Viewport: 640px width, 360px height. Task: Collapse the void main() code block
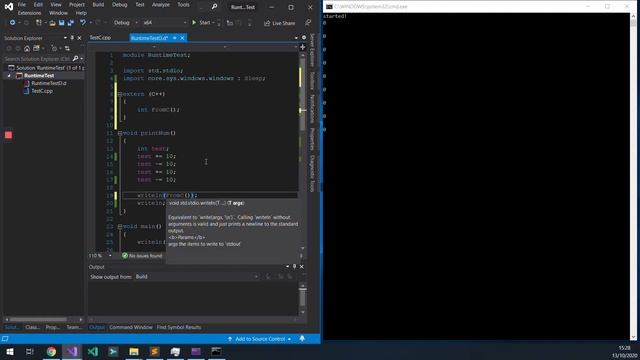click(120, 227)
